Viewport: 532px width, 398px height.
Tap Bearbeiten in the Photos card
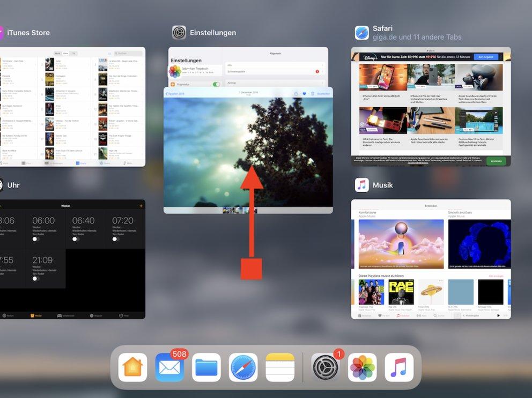[323, 94]
